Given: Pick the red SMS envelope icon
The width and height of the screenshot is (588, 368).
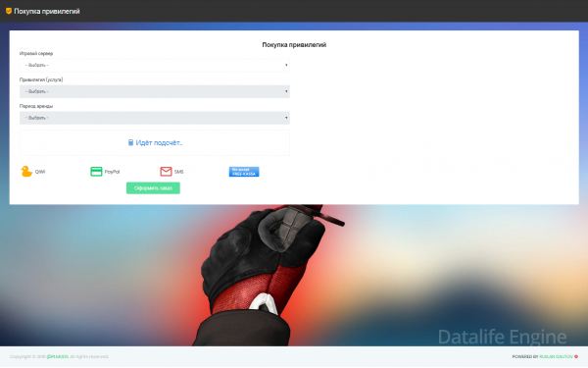Looking at the screenshot, I should point(166,172).
